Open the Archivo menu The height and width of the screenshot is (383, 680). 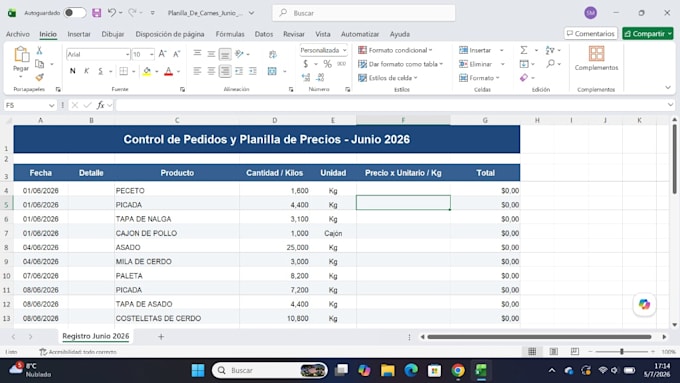pyautogui.click(x=18, y=34)
